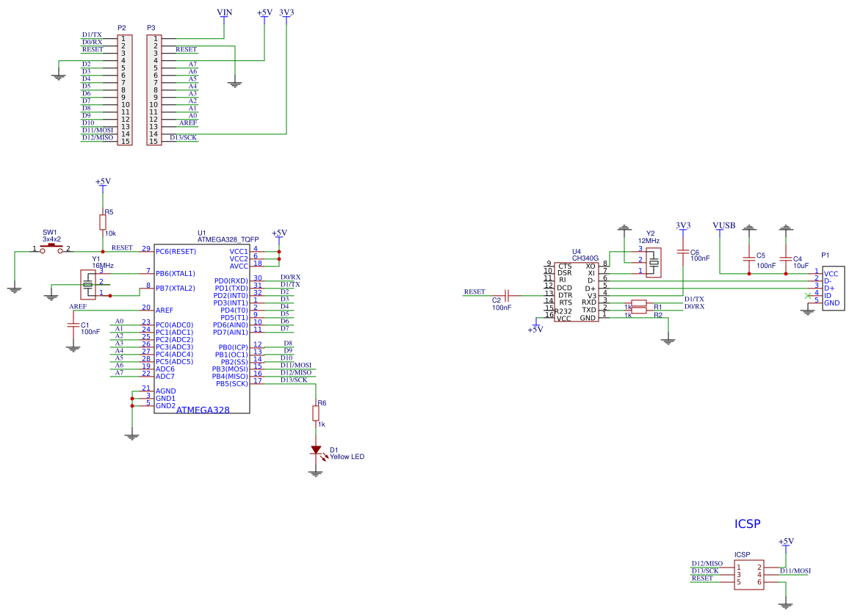Select the R1 resistor on the TXD line
The height and width of the screenshot is (616, 852).
(639, 302)
